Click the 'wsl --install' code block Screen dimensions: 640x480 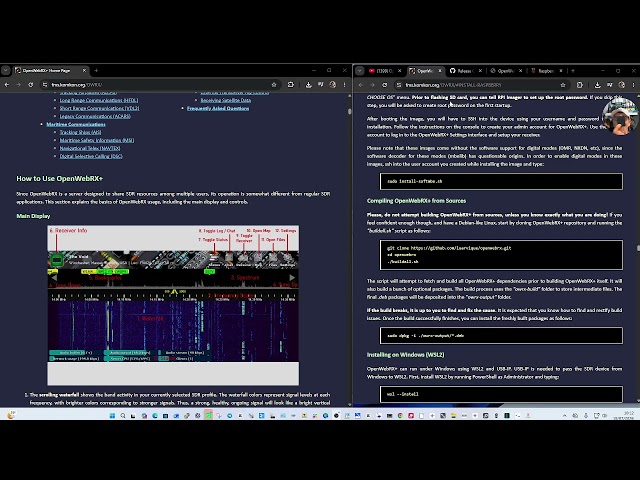[501, 394]
